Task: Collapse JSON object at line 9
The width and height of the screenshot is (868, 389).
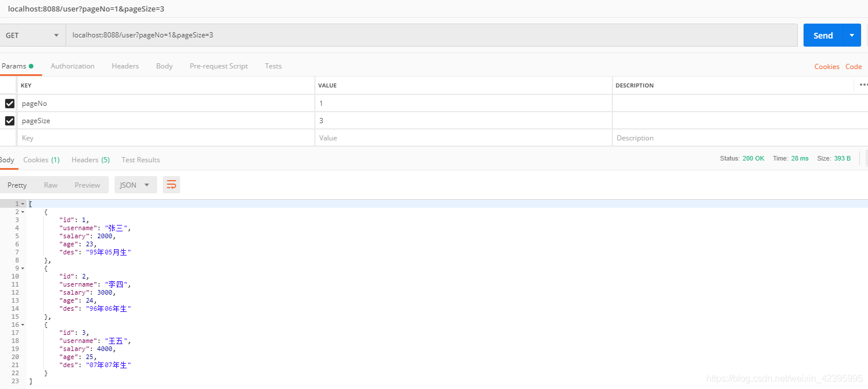Action: coord(23,268)
